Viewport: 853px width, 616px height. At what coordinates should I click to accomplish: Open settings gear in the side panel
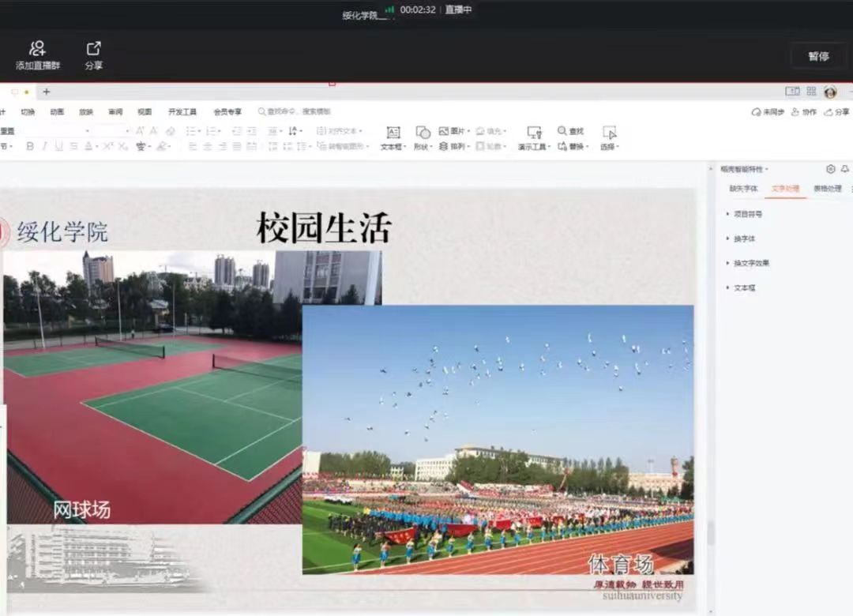[x=830, y=169]
